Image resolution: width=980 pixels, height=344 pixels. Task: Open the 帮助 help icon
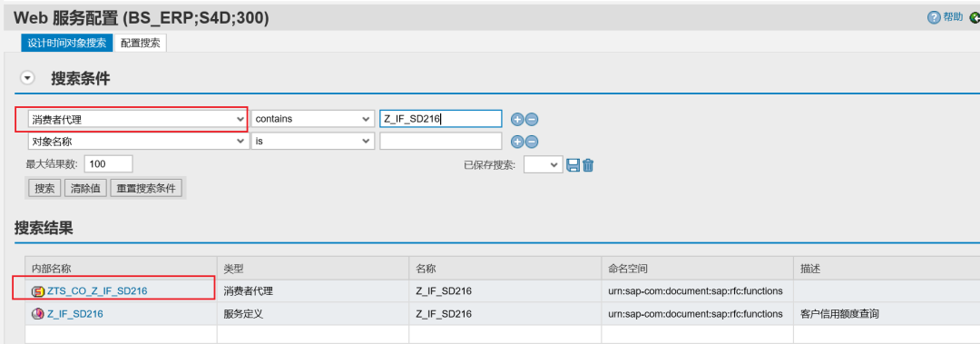pos(934,17)
